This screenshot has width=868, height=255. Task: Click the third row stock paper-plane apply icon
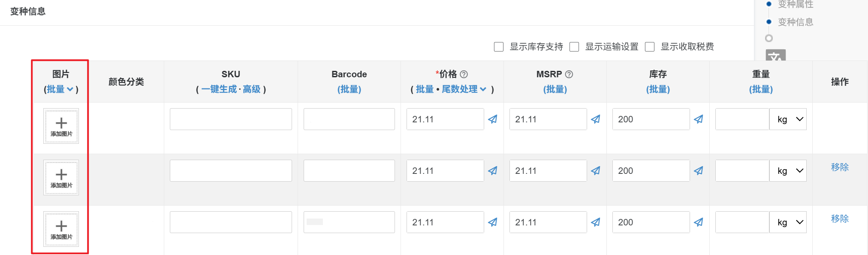699,222
